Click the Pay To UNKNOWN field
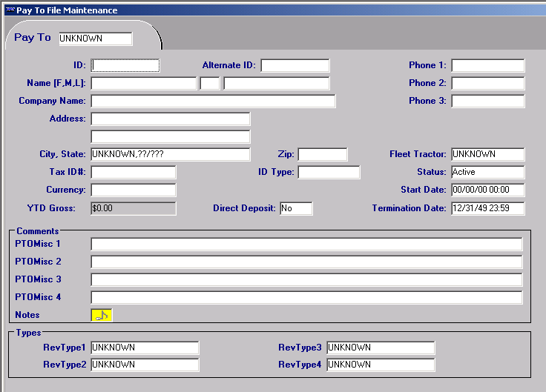Screen dimensions: 546x392 click(95, 39)
